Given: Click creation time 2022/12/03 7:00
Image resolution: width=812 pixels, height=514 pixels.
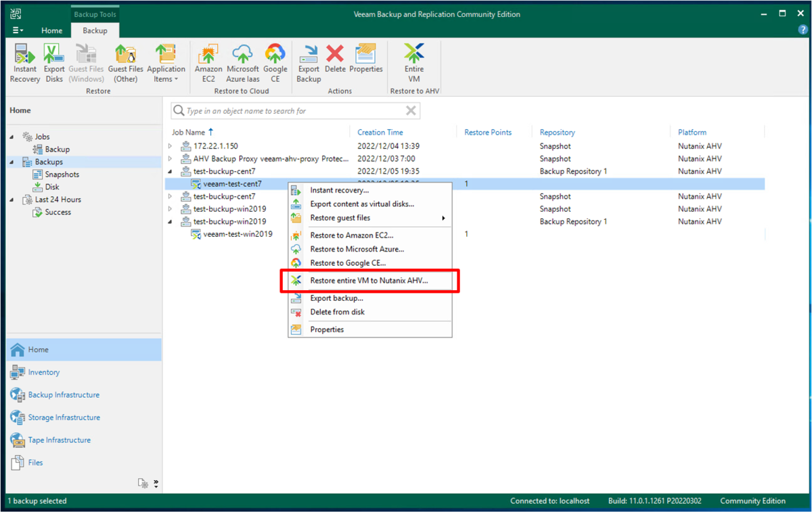Looking at the screenshot, I should [x=386, y=159].
